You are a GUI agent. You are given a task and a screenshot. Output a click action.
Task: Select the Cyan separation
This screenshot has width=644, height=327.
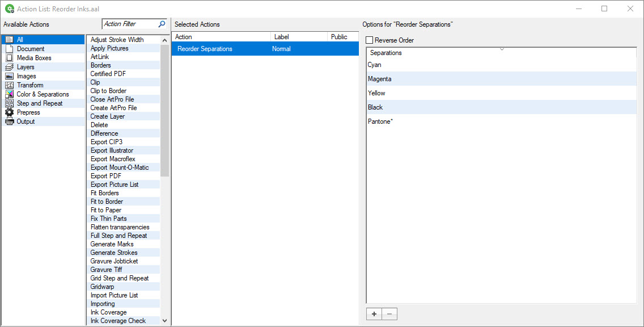pos(501,65)
